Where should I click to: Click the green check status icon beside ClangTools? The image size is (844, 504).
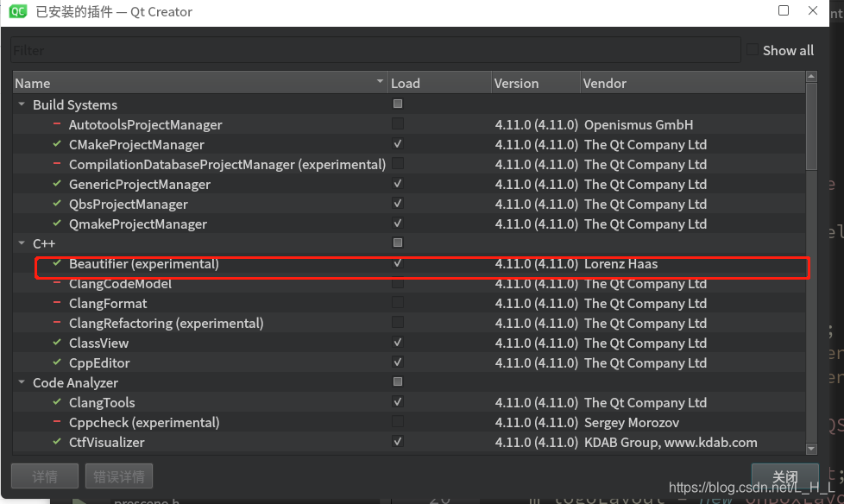pos(56,401)
